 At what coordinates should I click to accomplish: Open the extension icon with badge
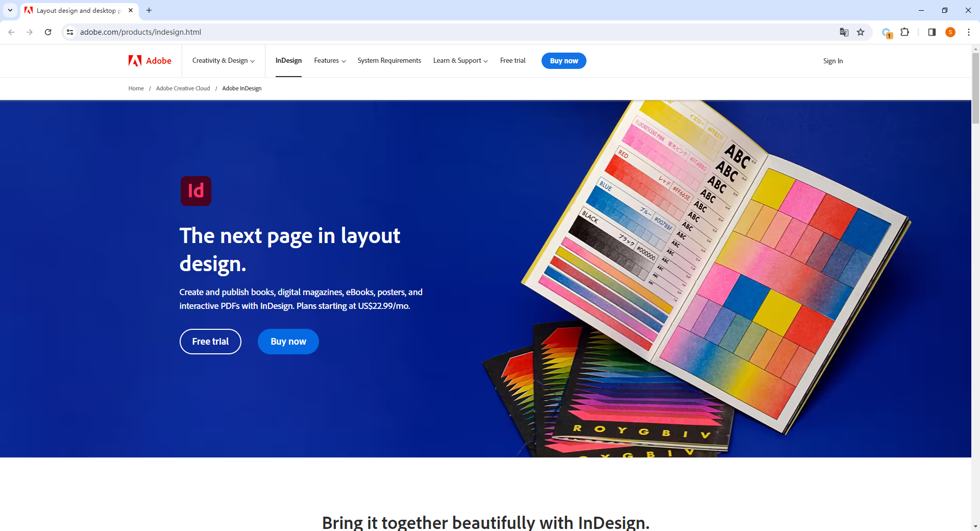[x=887, y=33]
